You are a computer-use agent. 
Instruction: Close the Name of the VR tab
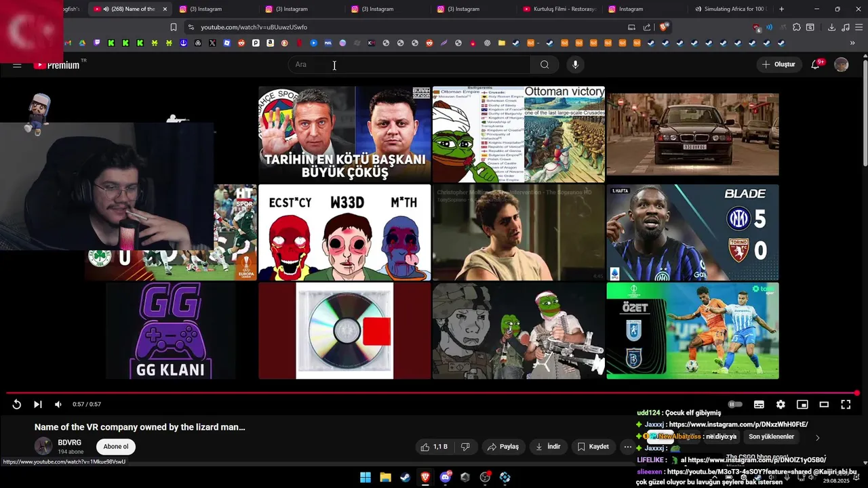click(165, 9)
